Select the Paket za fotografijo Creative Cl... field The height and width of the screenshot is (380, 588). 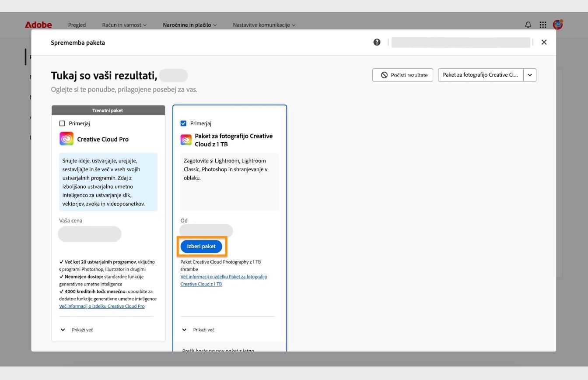[x=481, y=75]
